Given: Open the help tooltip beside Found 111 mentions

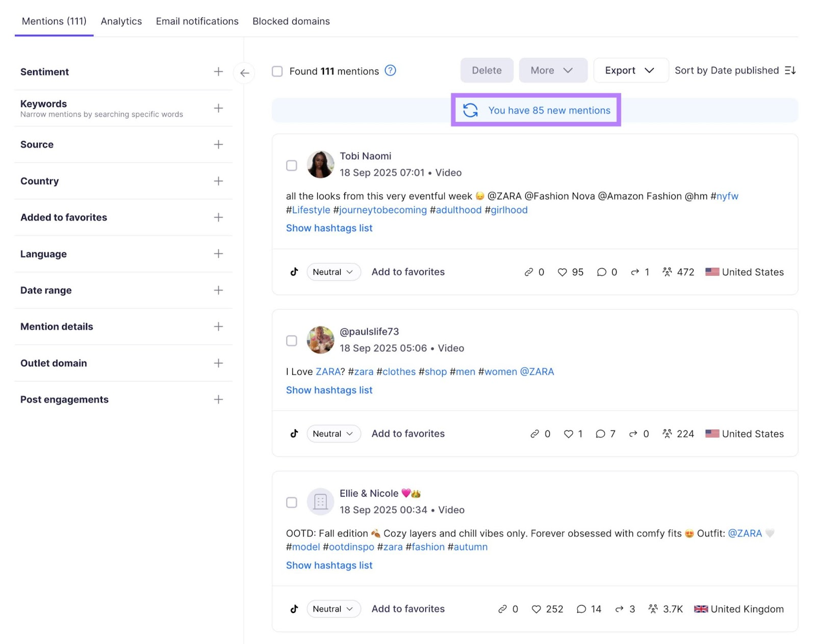Looking at the screenshot, I should point(390,71).
